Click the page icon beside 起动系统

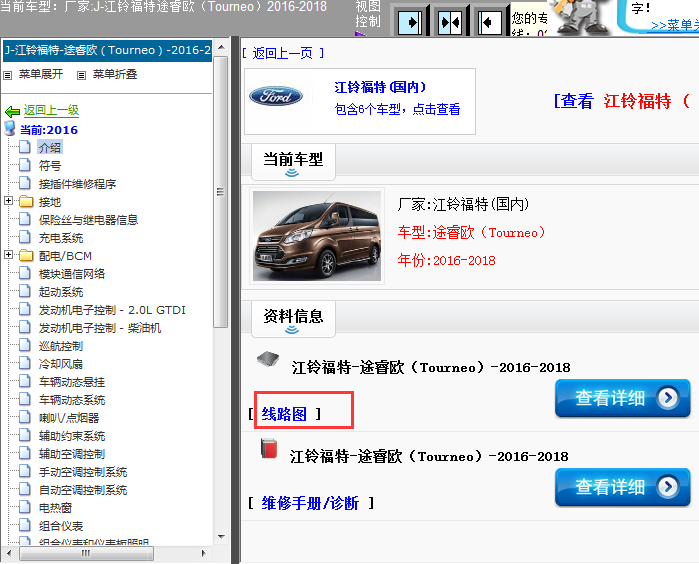click(25, 291)
